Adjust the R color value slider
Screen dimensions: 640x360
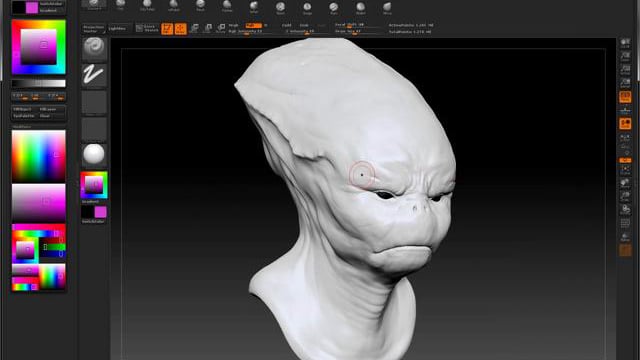20,96
